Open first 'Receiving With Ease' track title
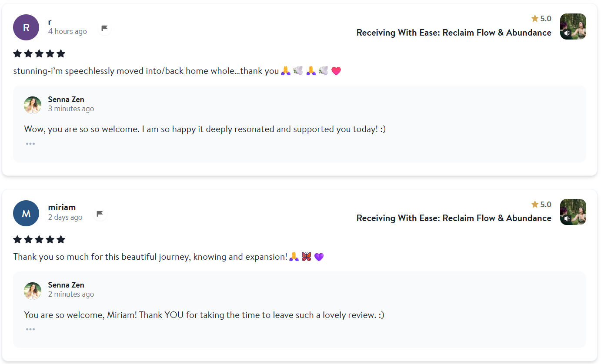The width and height of the screenshot is (601, 364). pyautogui.click(x=454, y=33)
